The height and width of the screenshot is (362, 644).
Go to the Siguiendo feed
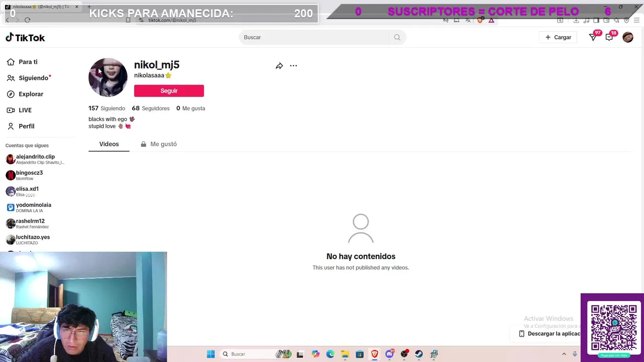(33, 78)
